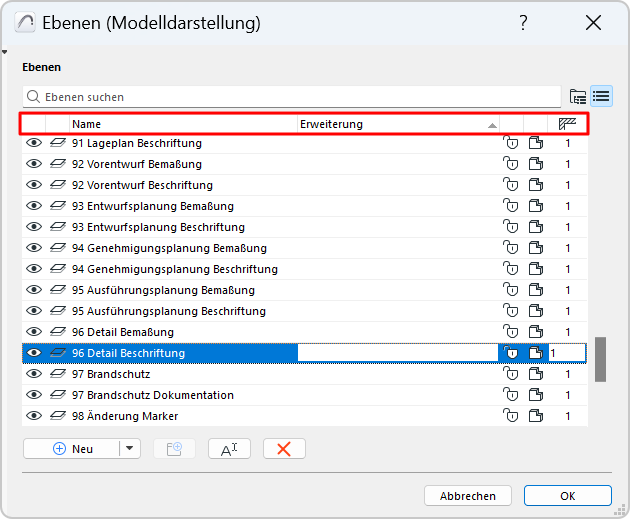Hide the 97 Brandschutz Dokumentation layer
The image size is (630, 519).
pyautogui.click(x=34, y=395)
